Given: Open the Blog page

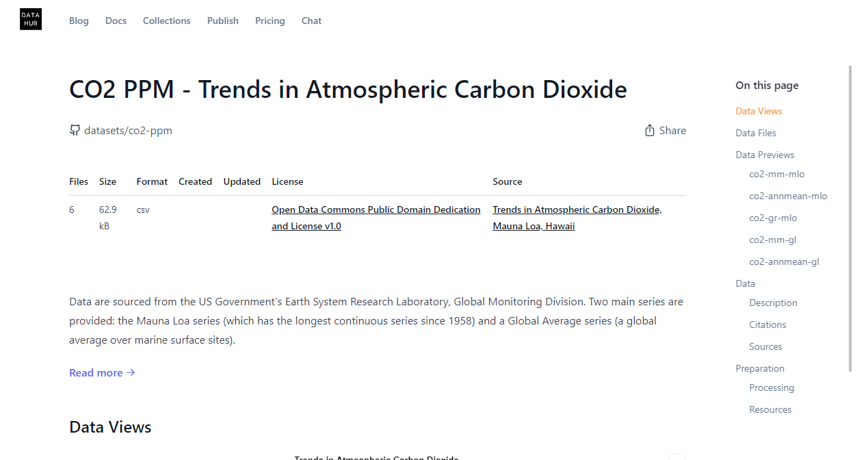Looking at the screenshot, I should [x=79, y=21].
